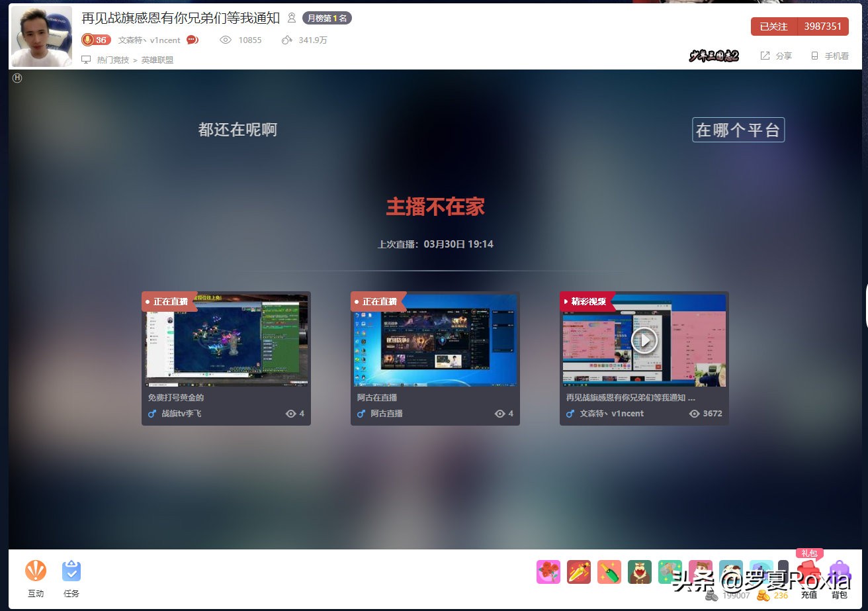Open the 阿古在直播 live stream thumbnail

(435, 340)
